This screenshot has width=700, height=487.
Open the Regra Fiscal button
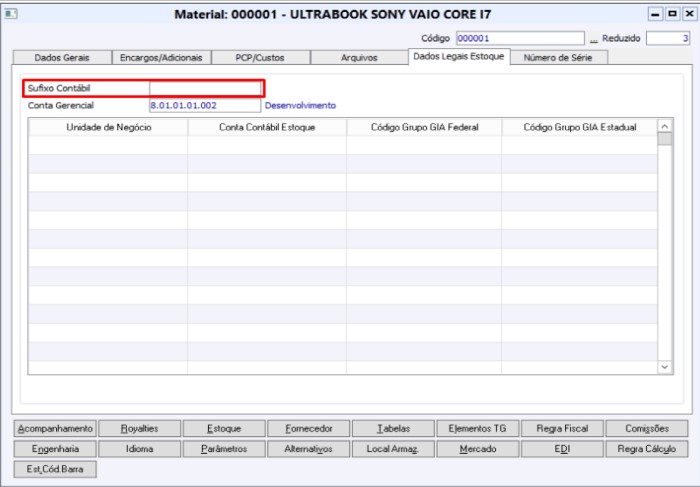(562, 429)
